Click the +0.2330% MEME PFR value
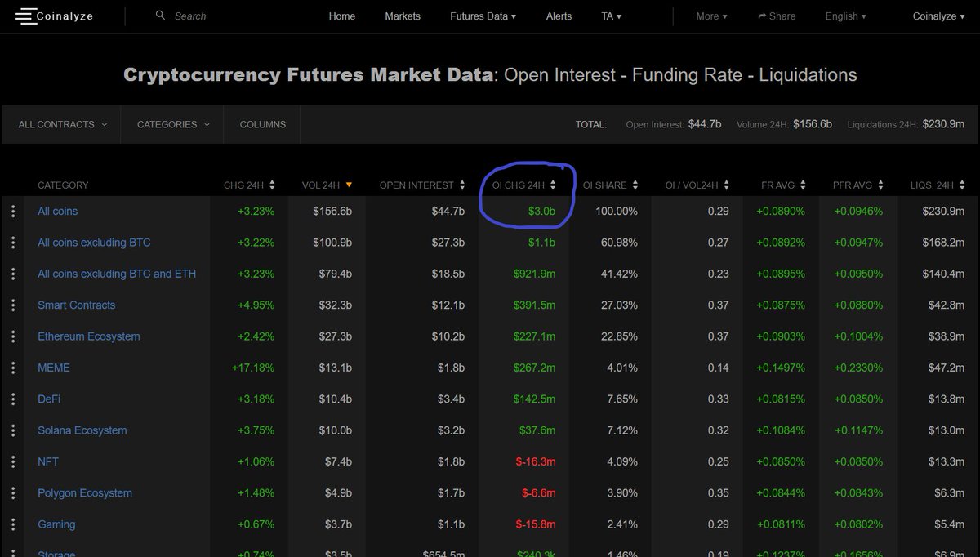The image size is (980, 557). pyautogui.click(x=858, y=368)
